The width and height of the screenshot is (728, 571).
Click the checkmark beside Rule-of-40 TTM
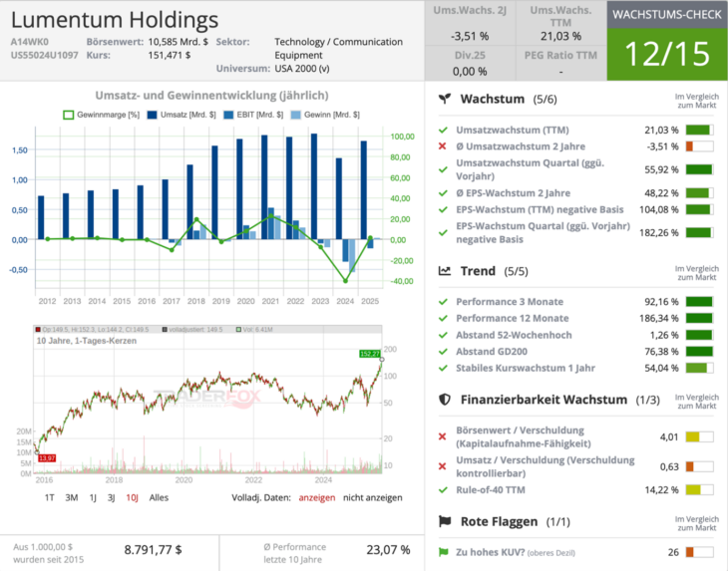pos(443,490)
